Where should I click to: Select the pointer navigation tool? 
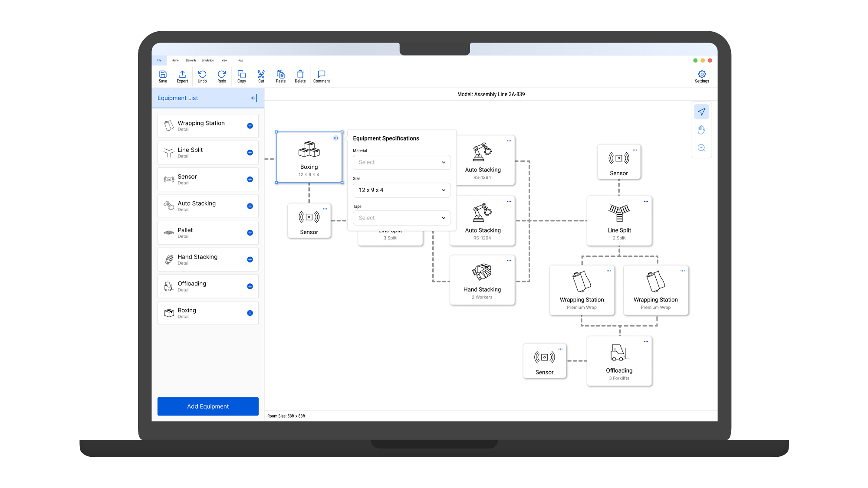coord(701,112)
